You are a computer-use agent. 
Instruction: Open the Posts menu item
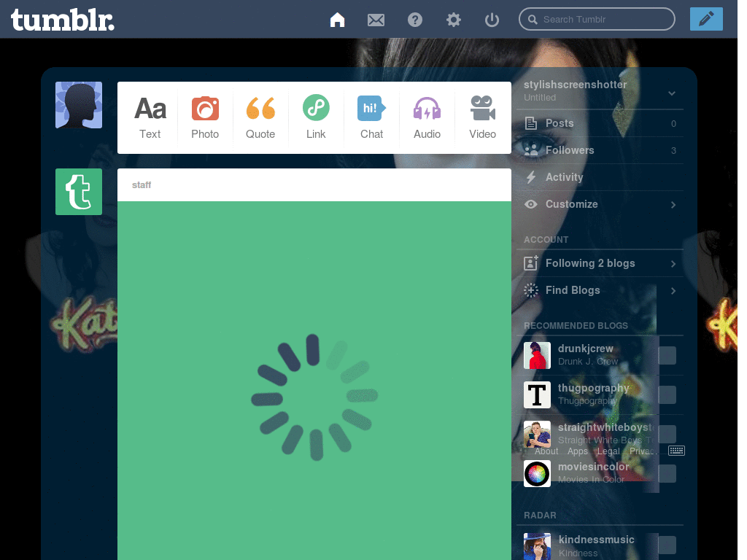(600, 123)
